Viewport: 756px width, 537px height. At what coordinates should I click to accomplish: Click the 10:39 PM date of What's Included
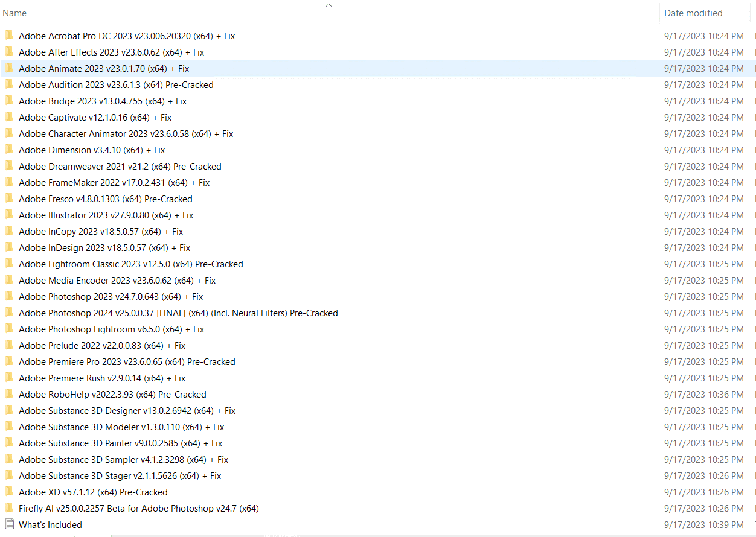point(704,525)
